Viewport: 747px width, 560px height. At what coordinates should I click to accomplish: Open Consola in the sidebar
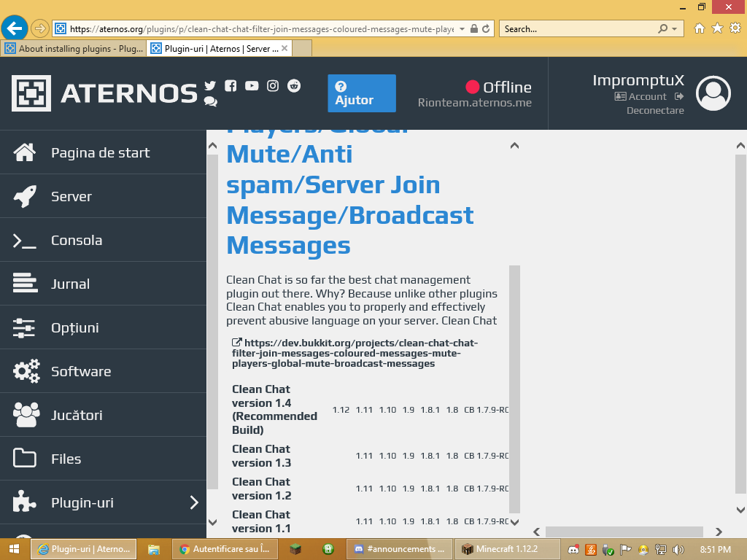click(x=103, y=240)
